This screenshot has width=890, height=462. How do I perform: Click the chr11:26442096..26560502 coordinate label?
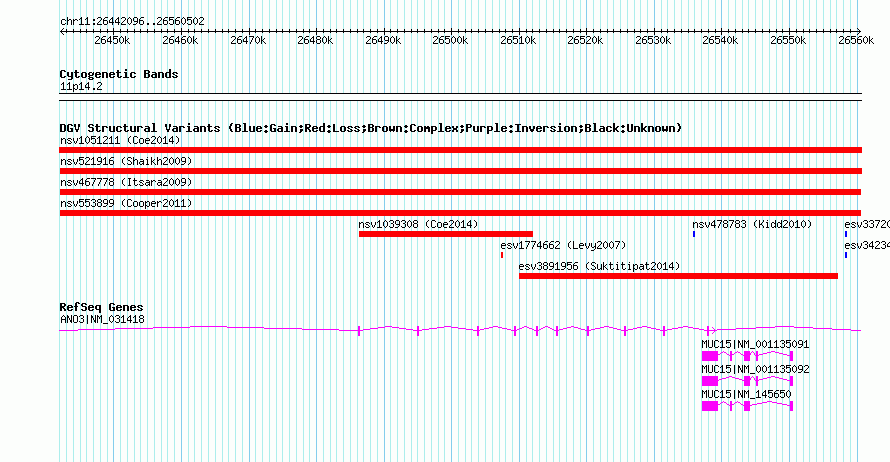pyautogui.click(x=132, y=21)
